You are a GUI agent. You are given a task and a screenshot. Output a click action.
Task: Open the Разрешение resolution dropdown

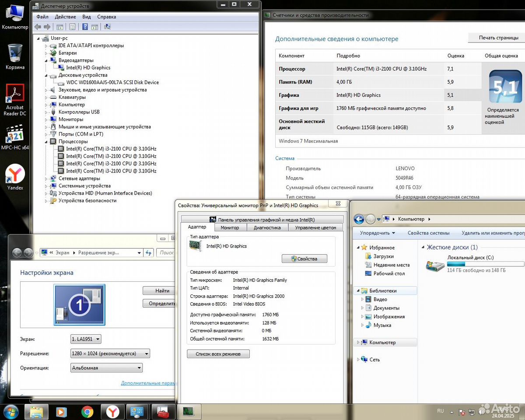(110, 353)
